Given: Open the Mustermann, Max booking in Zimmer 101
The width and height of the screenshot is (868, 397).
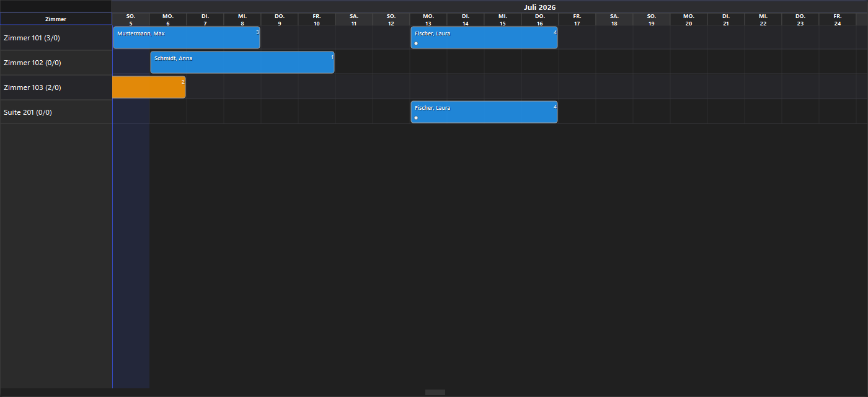Looking at the screenshot, I should coord(187,38).
